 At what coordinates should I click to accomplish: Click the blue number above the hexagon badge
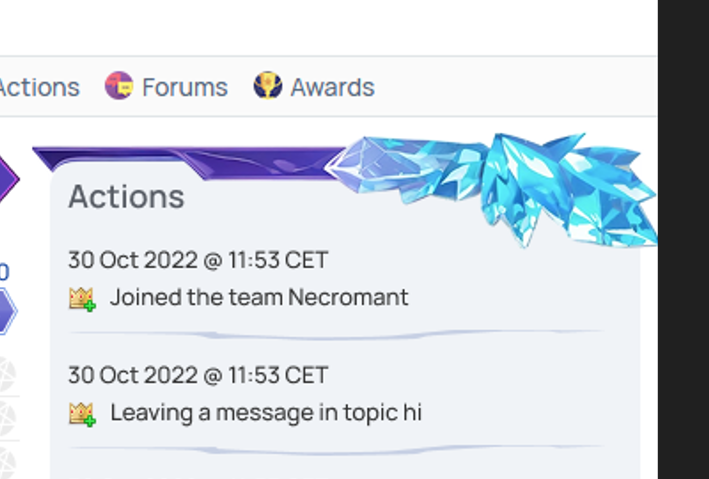pyautogui.click(x=4, y=272)
